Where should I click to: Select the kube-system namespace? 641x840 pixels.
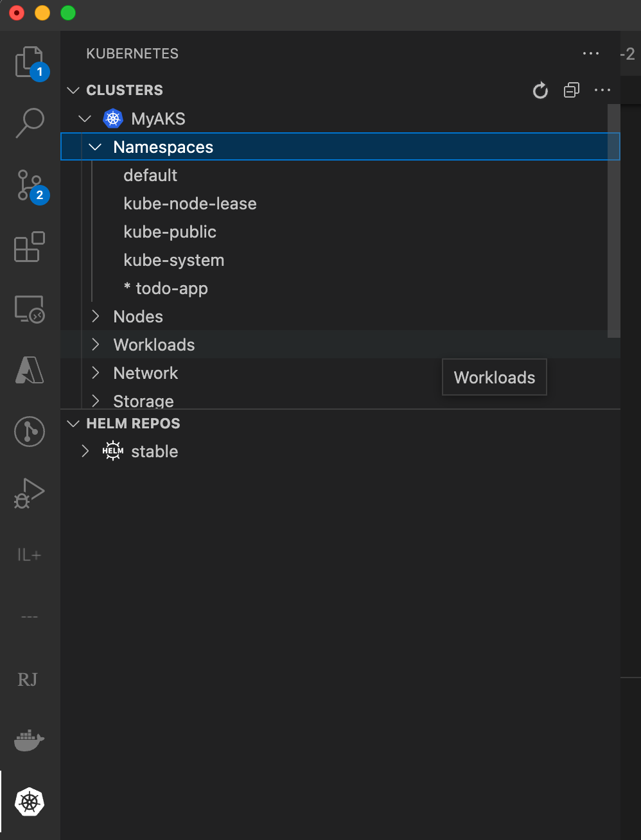173,260
